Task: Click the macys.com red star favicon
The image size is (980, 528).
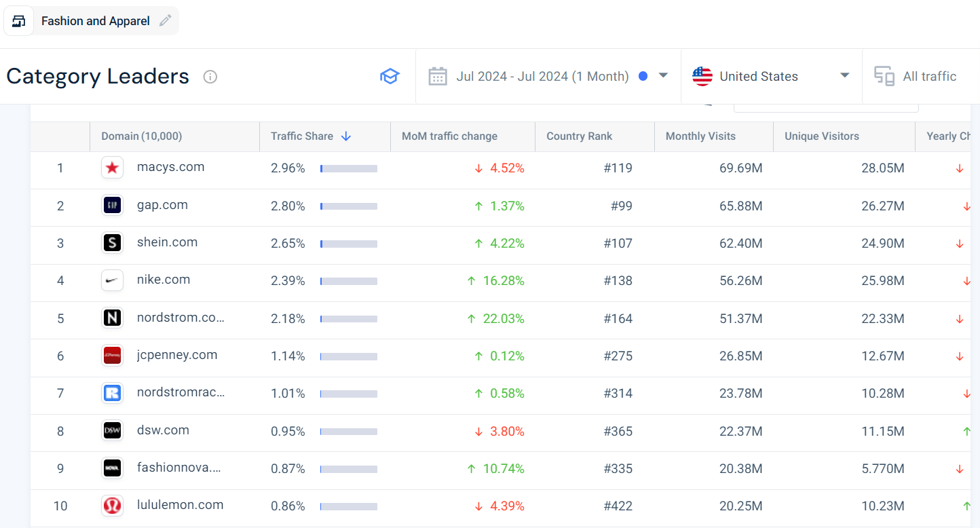Action: coord(112,168)
